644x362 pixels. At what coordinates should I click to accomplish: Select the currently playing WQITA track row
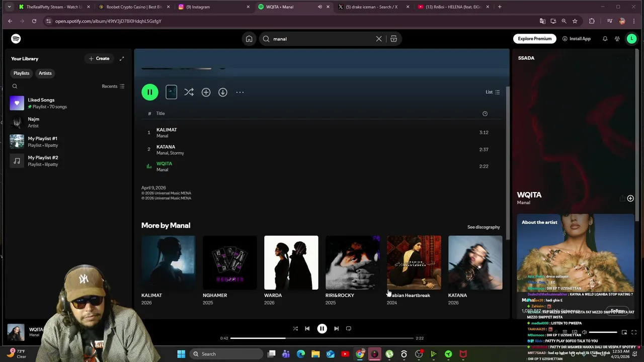tap(321, 166)
